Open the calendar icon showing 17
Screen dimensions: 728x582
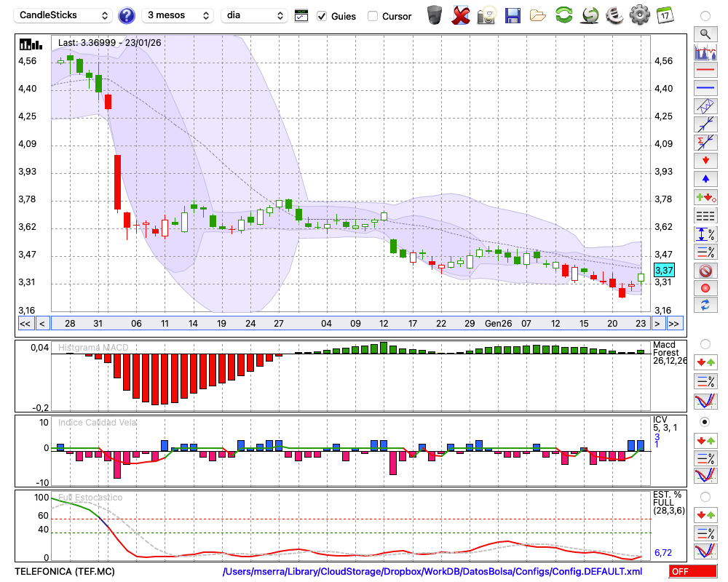click(665, 15)
